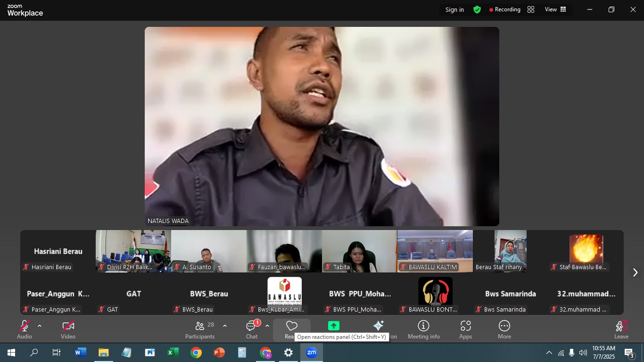Unmute microphone with Audio button
The image size is (644, 362).
tap(25, 329)
